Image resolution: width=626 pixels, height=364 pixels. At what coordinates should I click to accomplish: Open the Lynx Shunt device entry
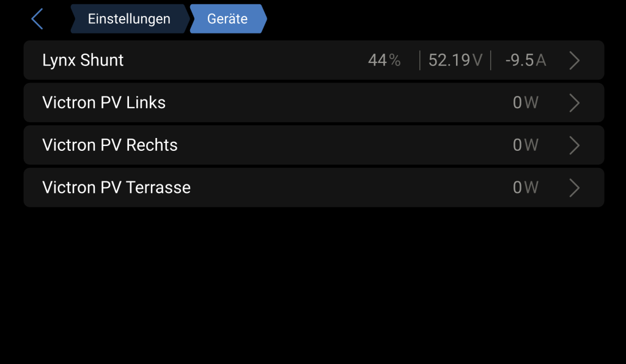tap(83, 60)
